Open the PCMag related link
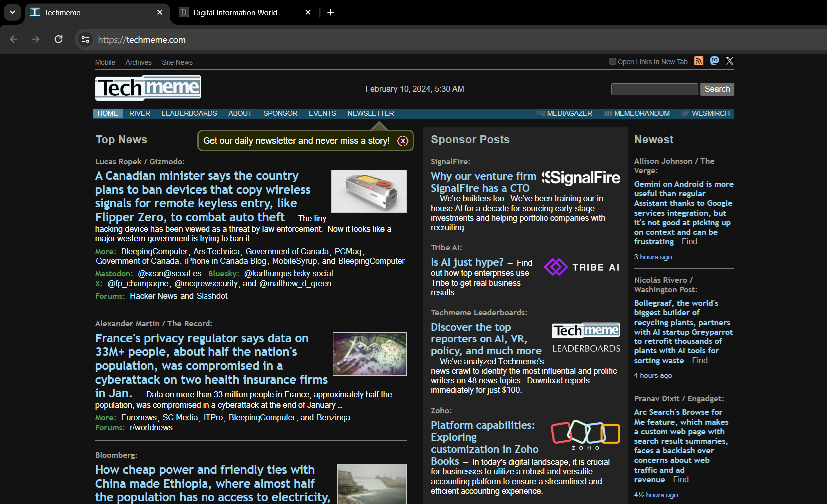The height and width of the screenshot is (504, 827). pyautogui.click(x=348, y=252)
